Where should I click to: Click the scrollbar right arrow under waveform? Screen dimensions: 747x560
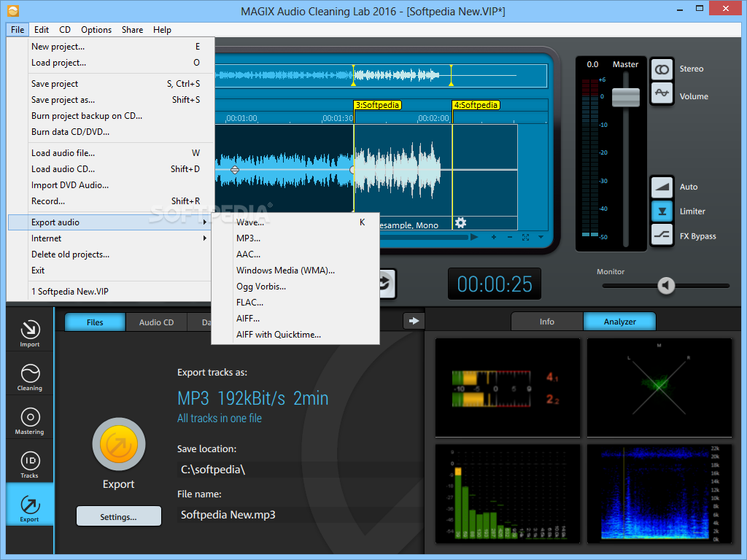tap(474, 237)
